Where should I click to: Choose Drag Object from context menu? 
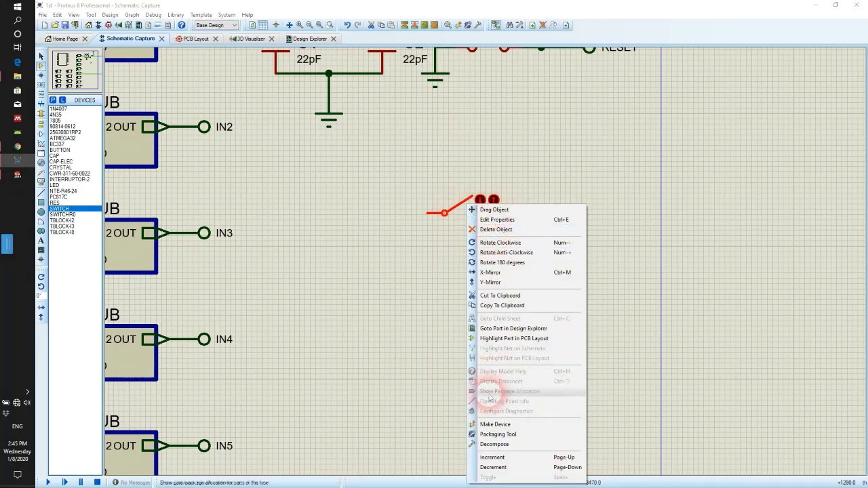(494, 209)
